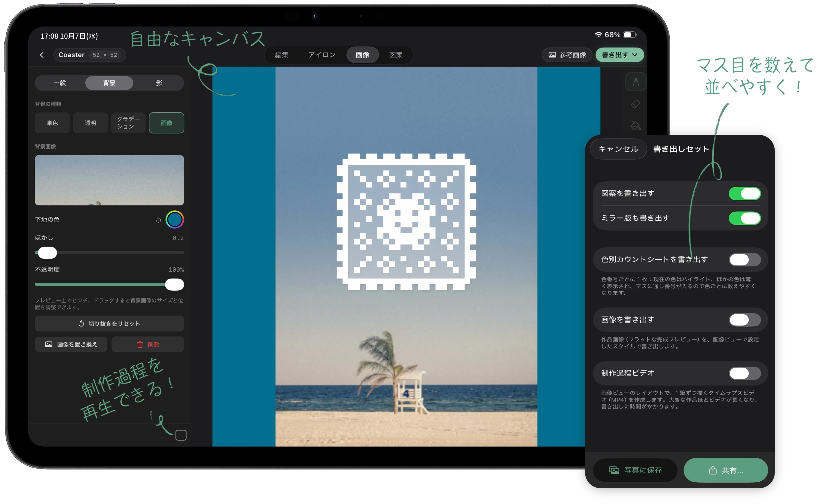Click the 書き出しセット sheet title

(x=681, y=149)
